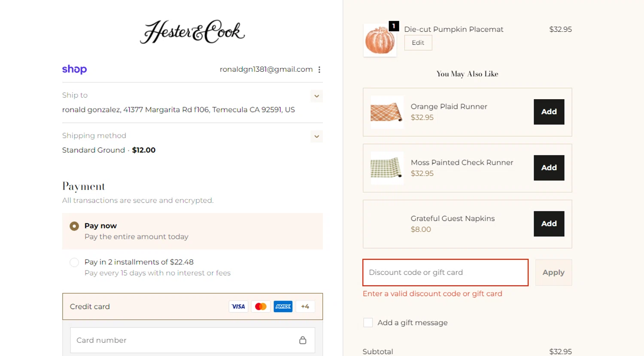This screenshot has height=356, width=644.
Task: Expand the Ship to address section
Action: (x=316, y=96)
